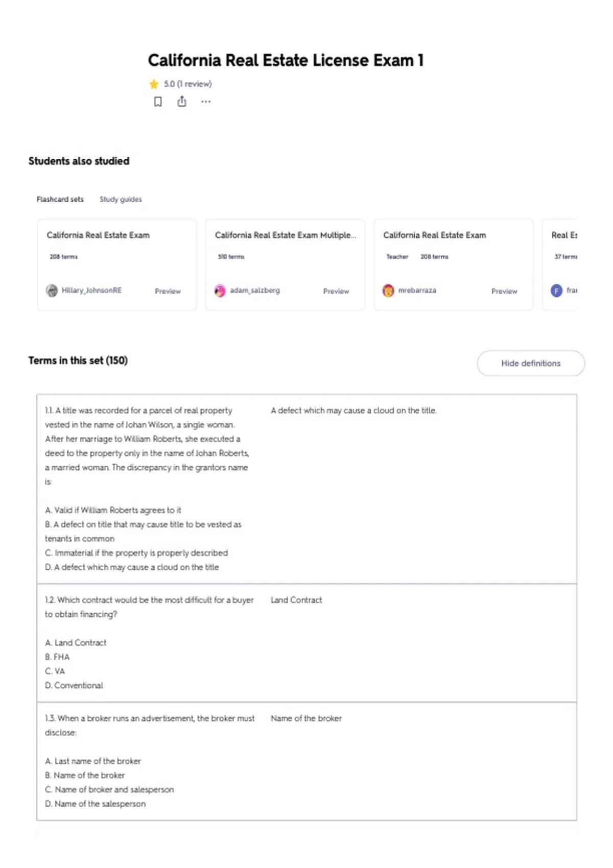
Task: Click the adam_salzberg username link
Action: tap(255, 290)
